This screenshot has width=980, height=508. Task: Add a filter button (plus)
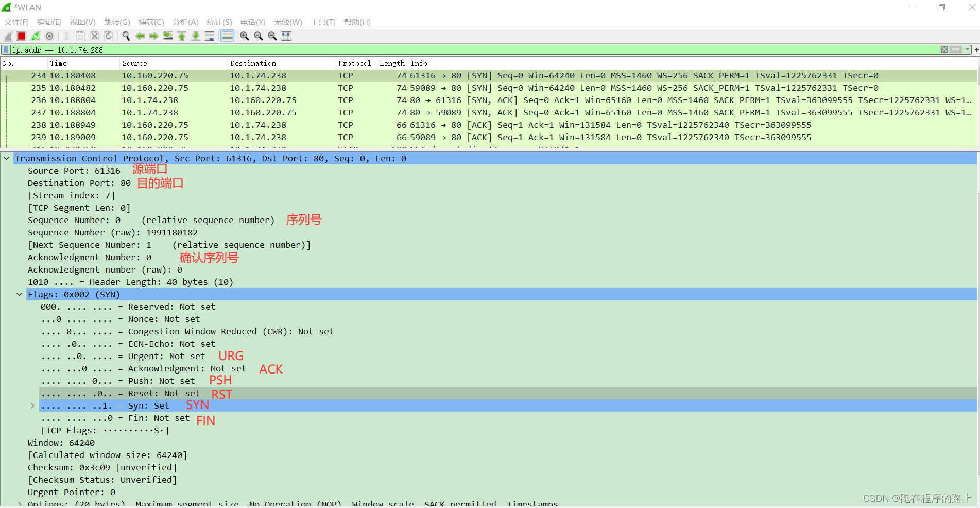[x=976, y=50]
